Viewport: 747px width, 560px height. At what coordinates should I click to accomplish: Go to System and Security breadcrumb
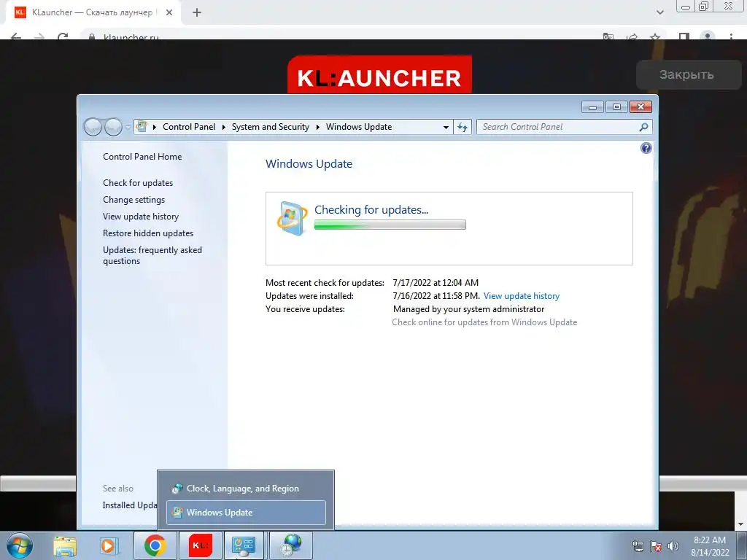point(270,127)
